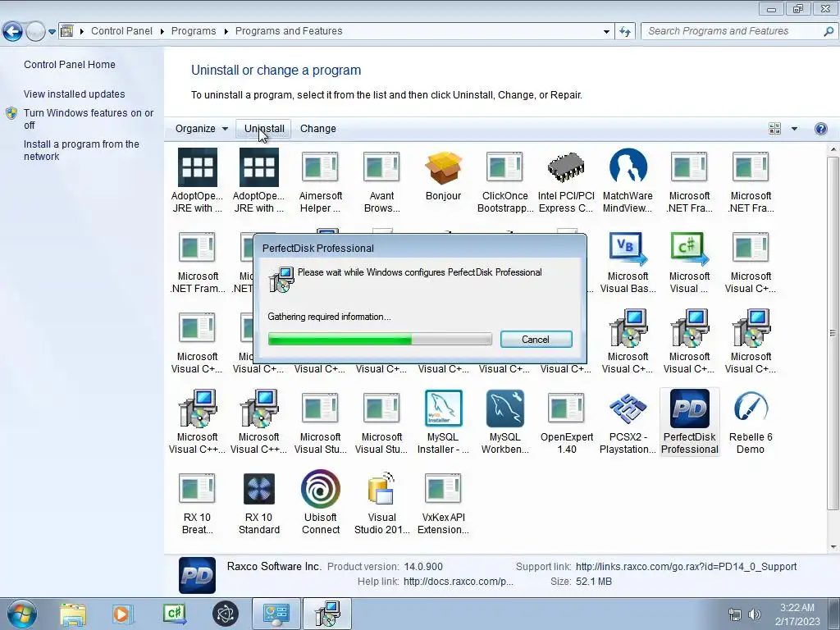Click the network status tray icon
This screenshot has height=630, width=840.
[x=735, y=614]
